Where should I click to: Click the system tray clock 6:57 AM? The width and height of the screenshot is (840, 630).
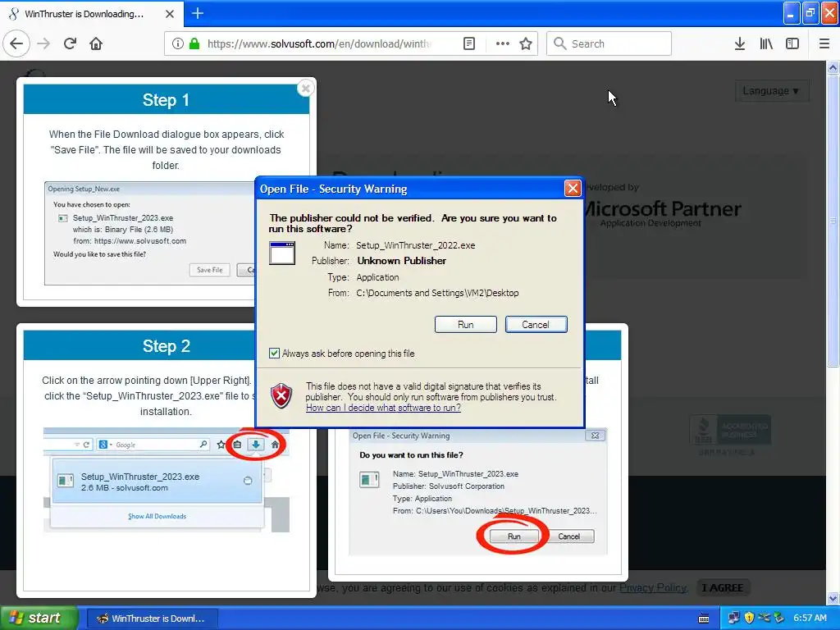tap(810, 618)
